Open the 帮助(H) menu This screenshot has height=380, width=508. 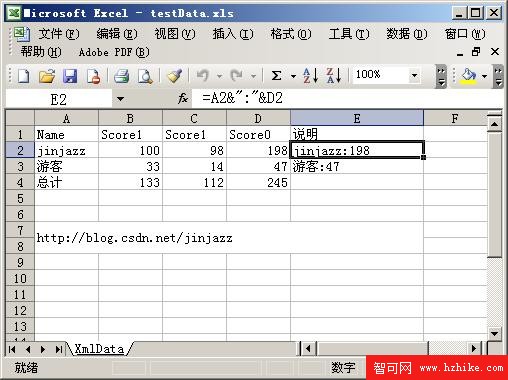point(41,52)
